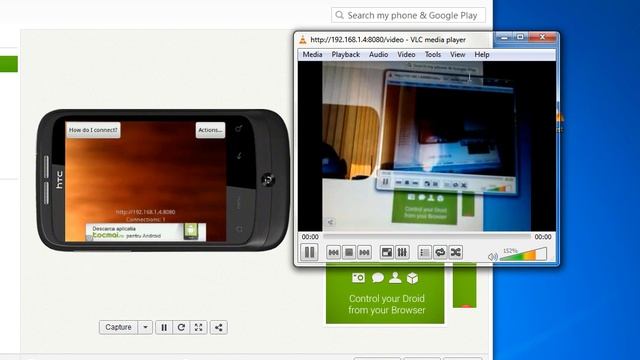Click the VLC seek progress bar
This screenshot has height=360, width=640.
coord(427,236)
